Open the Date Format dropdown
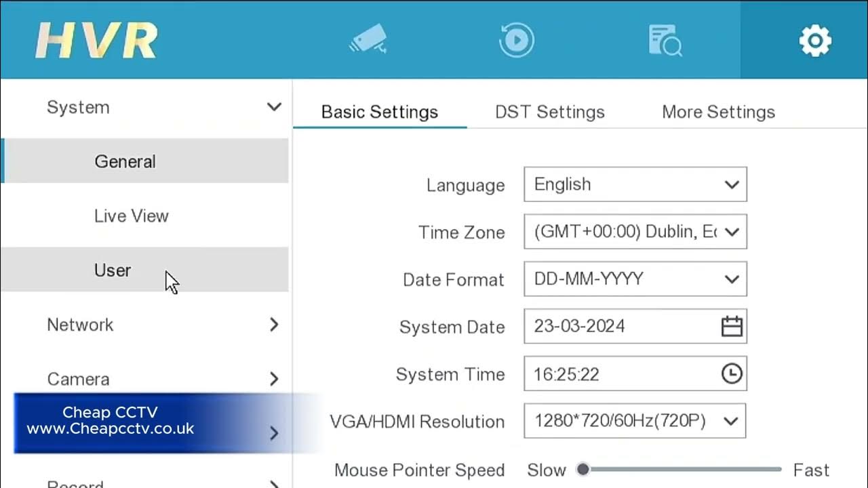 point(635,279)
